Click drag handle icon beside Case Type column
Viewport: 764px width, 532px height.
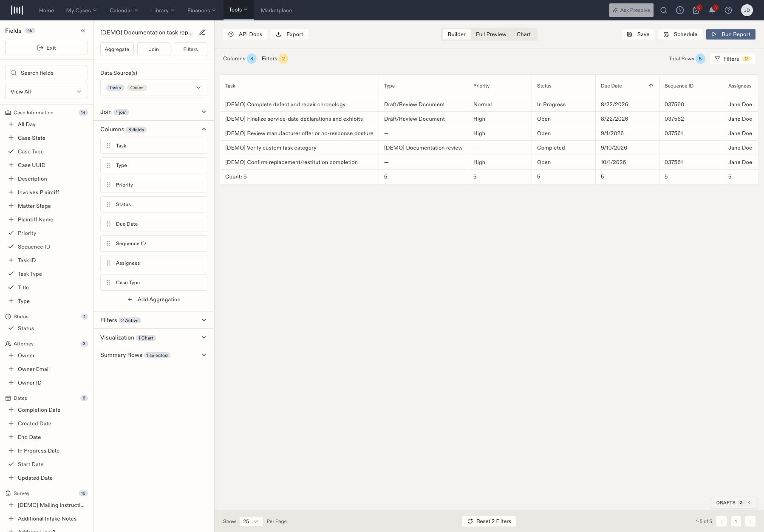click(x=108, y=283)
